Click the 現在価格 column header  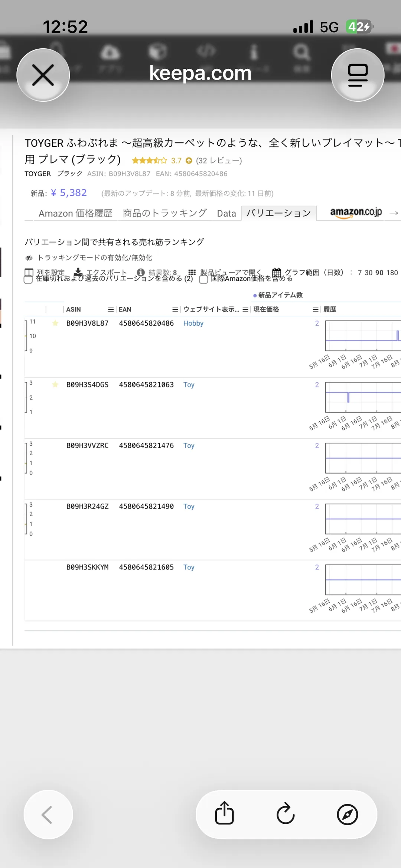266,309
